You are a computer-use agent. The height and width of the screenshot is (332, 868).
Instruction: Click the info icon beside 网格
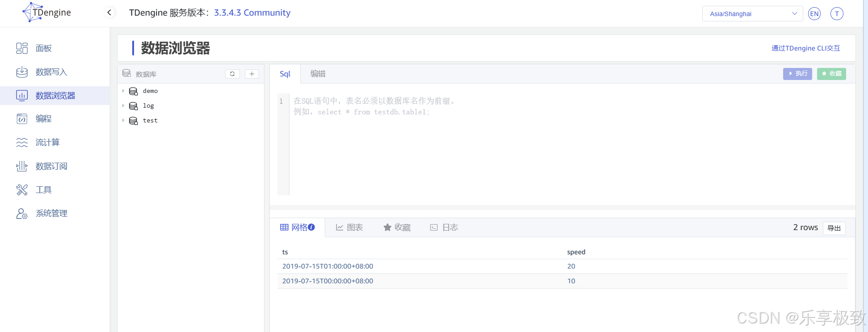(x=311, y=227)
